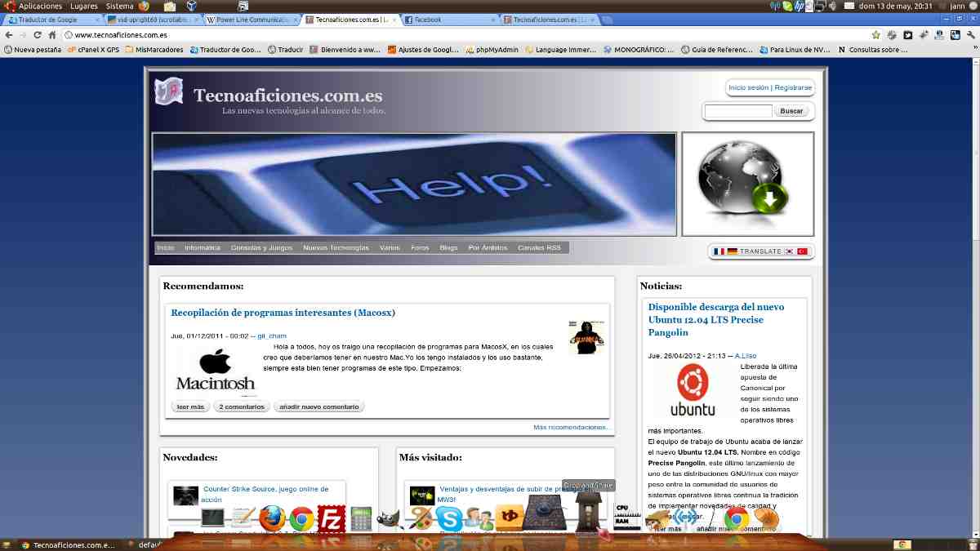
Task: Open the contacts people icon in dock
Action: click(479, 518)
